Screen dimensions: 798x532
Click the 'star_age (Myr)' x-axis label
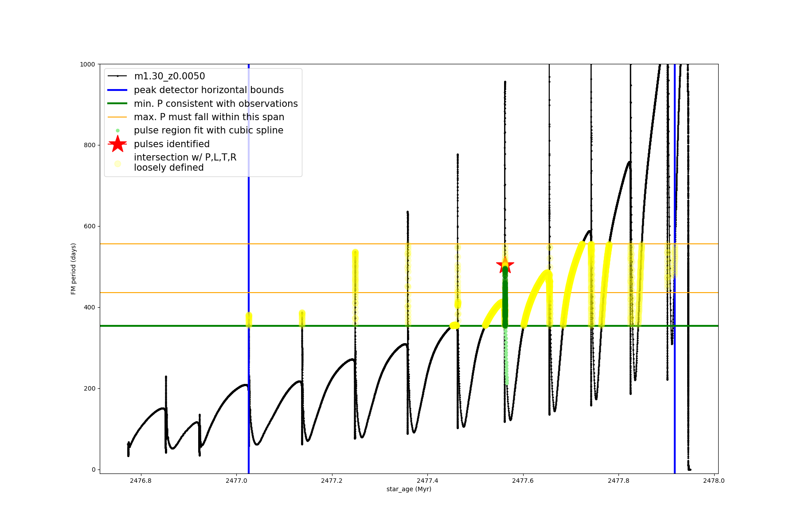[x=409, y=489]
